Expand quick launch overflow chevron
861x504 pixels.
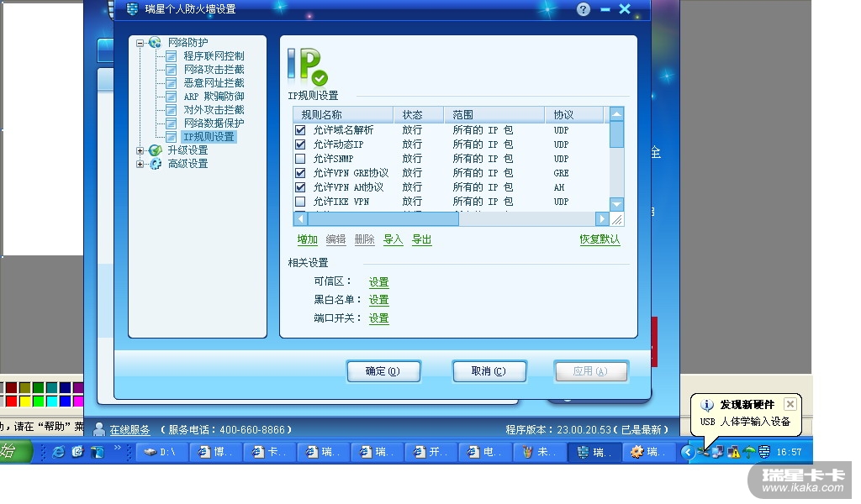(117, 448)
